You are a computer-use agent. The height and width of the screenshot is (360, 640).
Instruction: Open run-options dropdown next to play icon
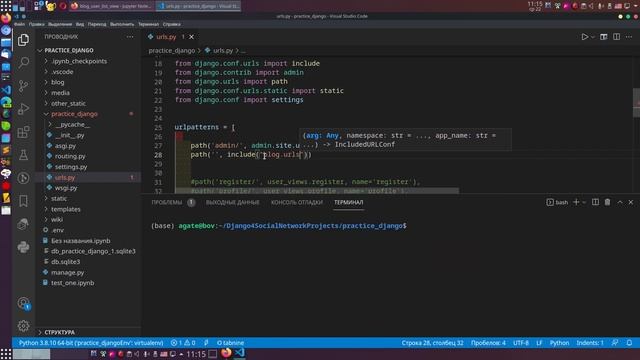coord(593,37)
